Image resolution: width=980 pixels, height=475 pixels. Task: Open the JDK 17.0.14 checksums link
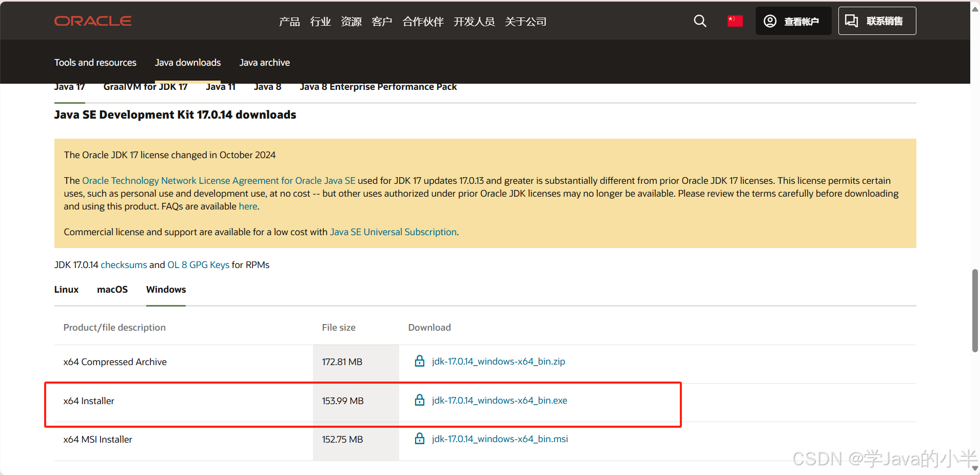pyautogui.click(x=124, y=265)
